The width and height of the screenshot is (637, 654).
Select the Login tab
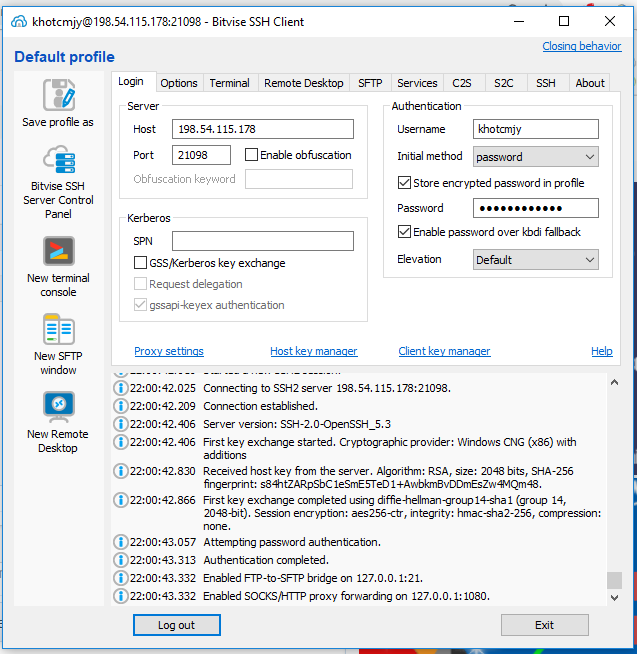(x=131, y=81)
